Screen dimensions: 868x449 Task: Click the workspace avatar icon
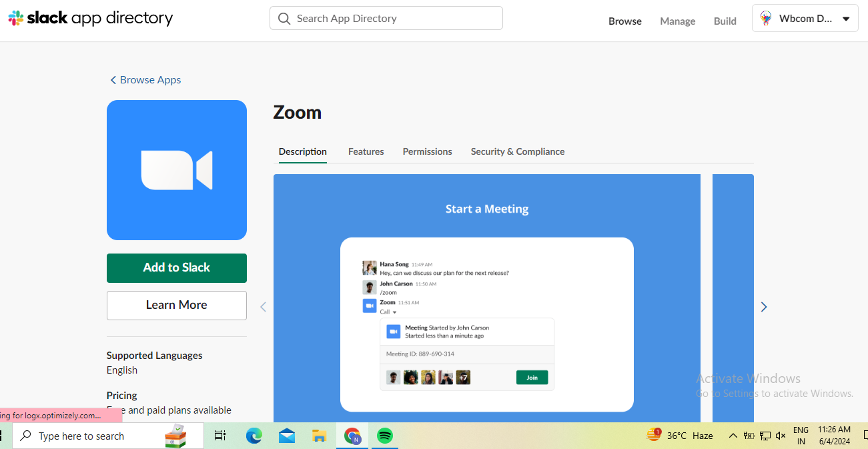click(767, 19)
